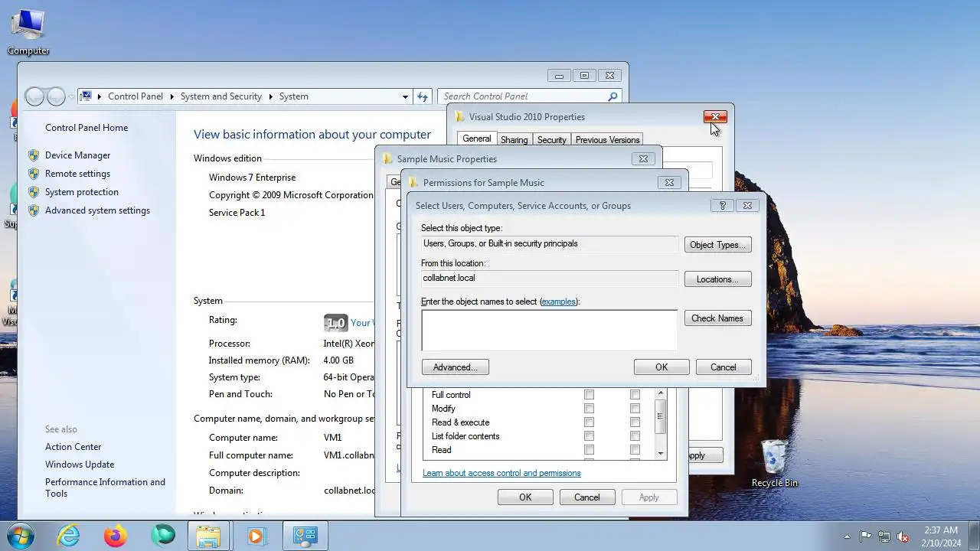Open the recent pages dropdown near back button
Viewport: 980px width, 551px height.
[71, 96]
